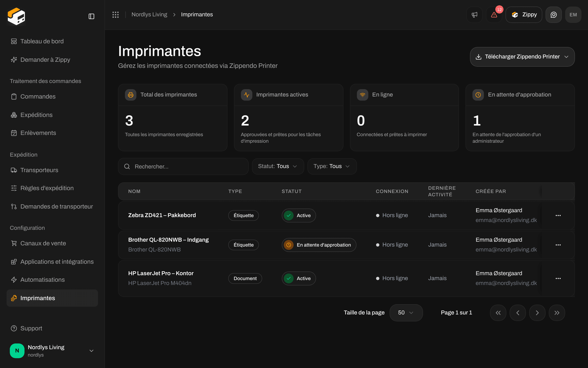Go to the first page
Screen dimensions: 588x368
pyautogui.click(x=498, y=313)
